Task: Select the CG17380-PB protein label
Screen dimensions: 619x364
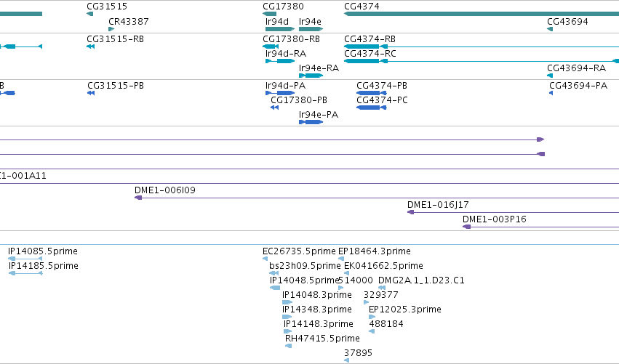Action: coord(299,100)
